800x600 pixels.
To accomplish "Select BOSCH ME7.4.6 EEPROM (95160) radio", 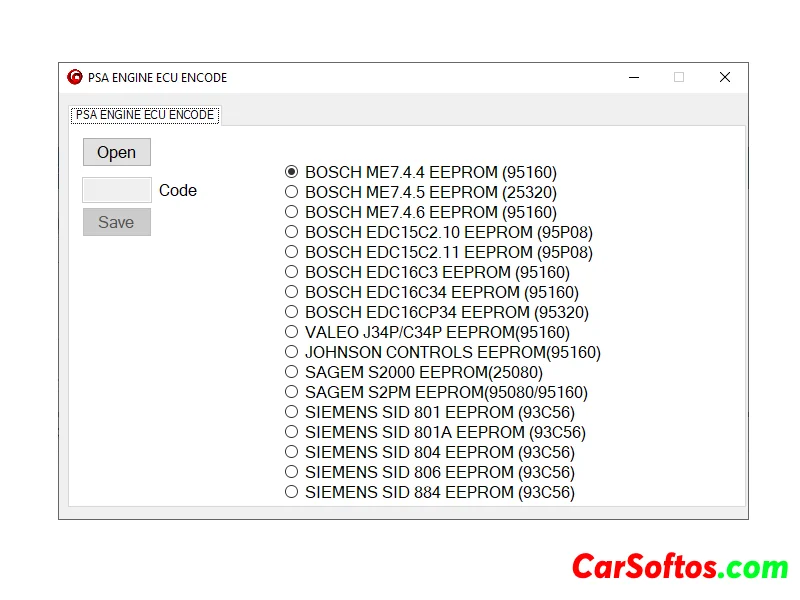I will pos(292,212).
